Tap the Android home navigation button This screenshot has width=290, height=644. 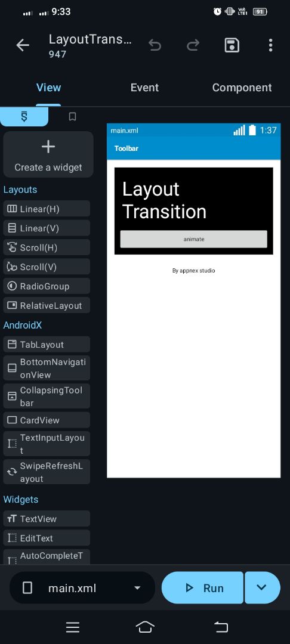click(x=145, y=627)
